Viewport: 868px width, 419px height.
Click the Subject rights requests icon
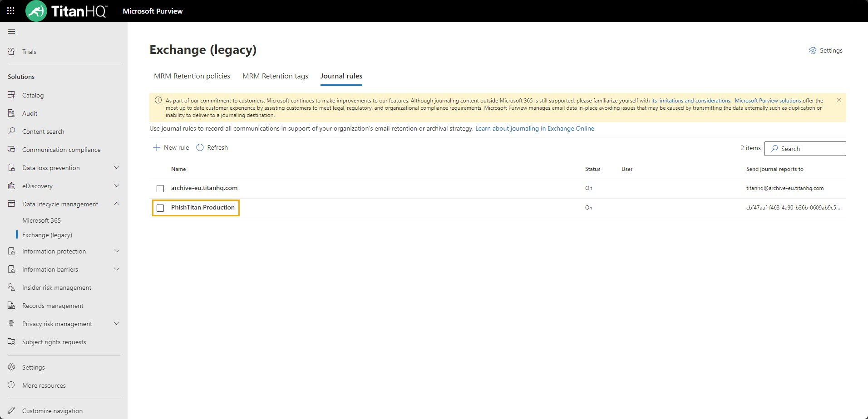[x=12, y=342]
